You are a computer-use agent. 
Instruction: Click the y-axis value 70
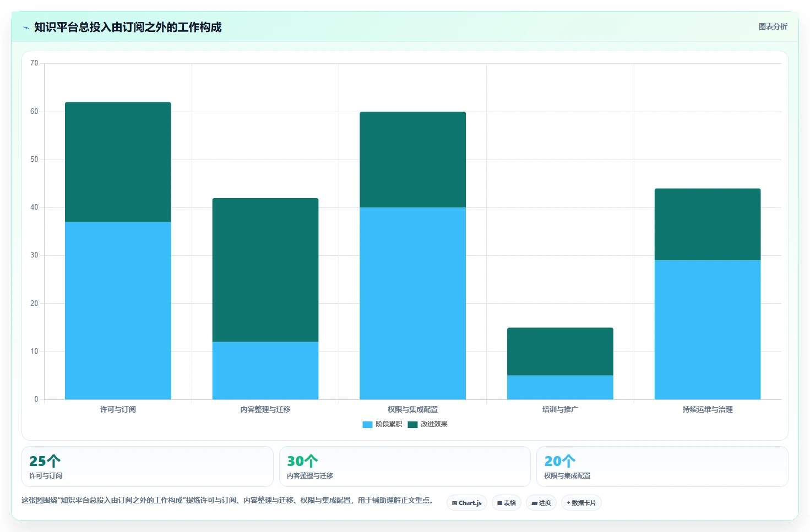(x=34, y=63)
